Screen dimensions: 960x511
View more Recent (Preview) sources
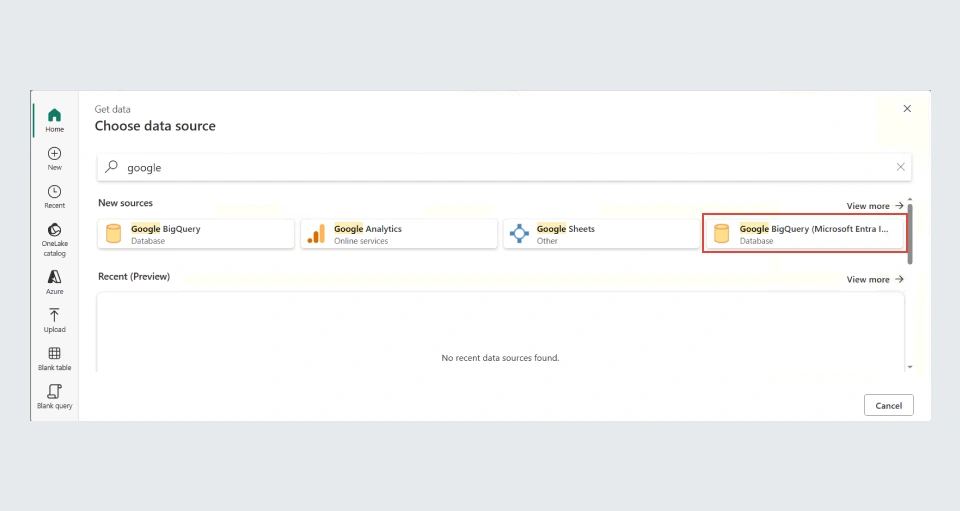tap(875, 280)
